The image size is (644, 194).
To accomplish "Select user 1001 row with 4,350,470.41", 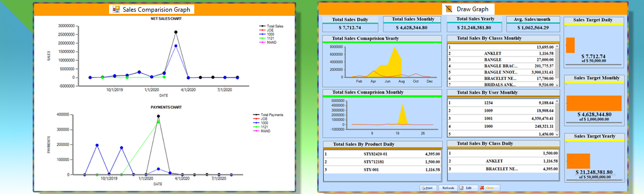I will 501,118.
